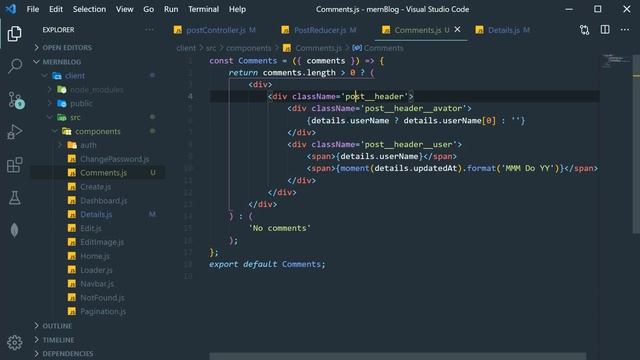Image resolution: width=640 pixels, height=360 pixels.
Task: Open the Selection menu
Action: [89, 9]
